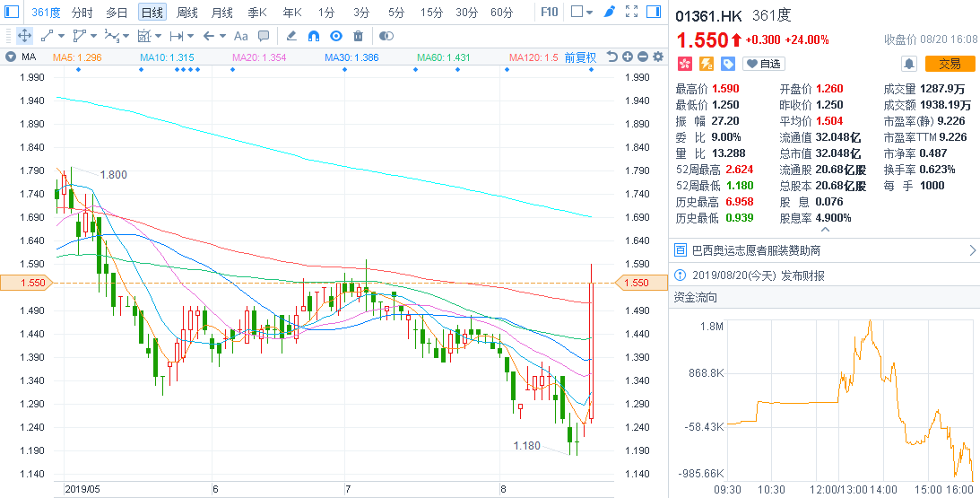This screenshot has height=498, width=980.
Task: Select the 日线 daily chart tab
Action: pos(152,12)
